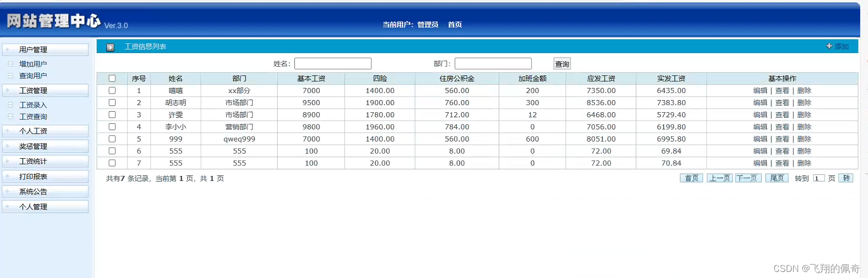Expand the 个人工资 sidebar section
Viewport: 868px width, 278px height.
coord(46,131)
